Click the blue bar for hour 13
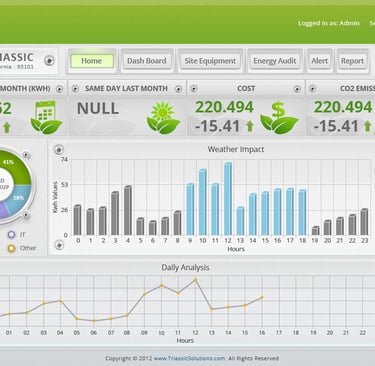 [240, 221]
